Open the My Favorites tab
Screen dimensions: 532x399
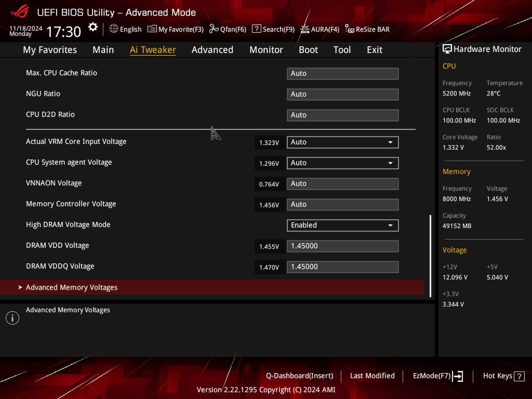click(50, 50)
